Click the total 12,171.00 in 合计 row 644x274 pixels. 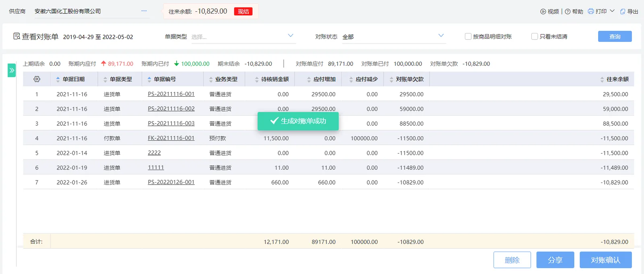click(x=276, y=242)
